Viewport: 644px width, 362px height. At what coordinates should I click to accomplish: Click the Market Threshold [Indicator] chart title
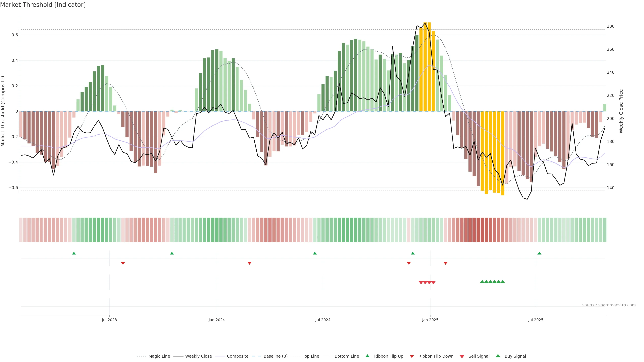point(43,5)
